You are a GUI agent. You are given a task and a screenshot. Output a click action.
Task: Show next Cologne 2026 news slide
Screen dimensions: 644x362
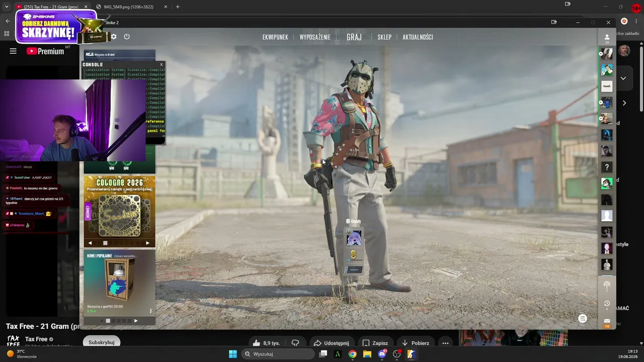pyautogui.click(x=147, y=243)
